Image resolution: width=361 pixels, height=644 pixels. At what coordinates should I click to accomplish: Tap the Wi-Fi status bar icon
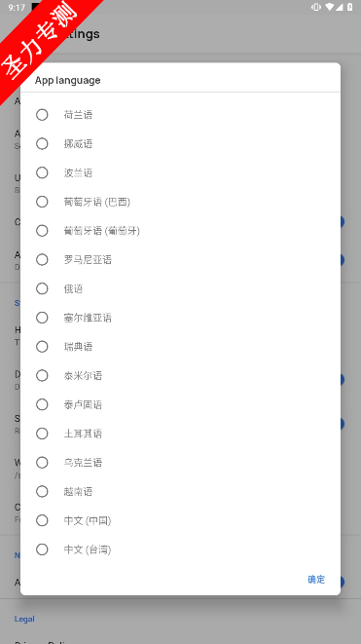[x=330, y=7]
